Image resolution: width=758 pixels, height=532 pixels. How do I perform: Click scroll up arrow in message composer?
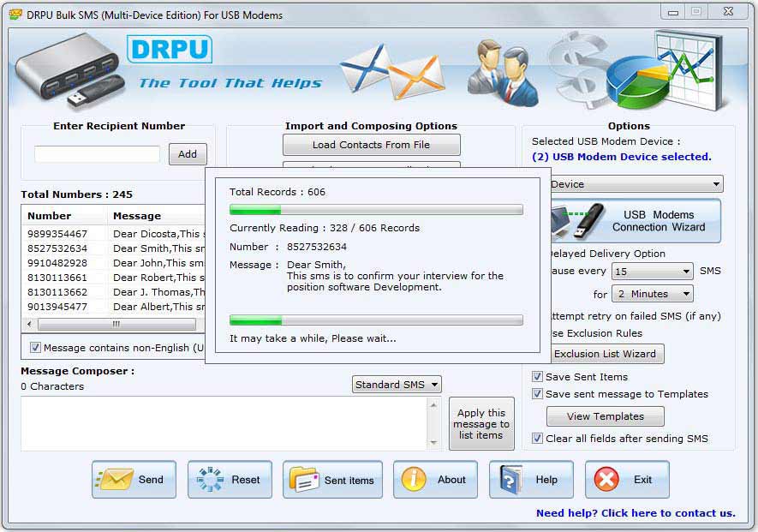433,405
